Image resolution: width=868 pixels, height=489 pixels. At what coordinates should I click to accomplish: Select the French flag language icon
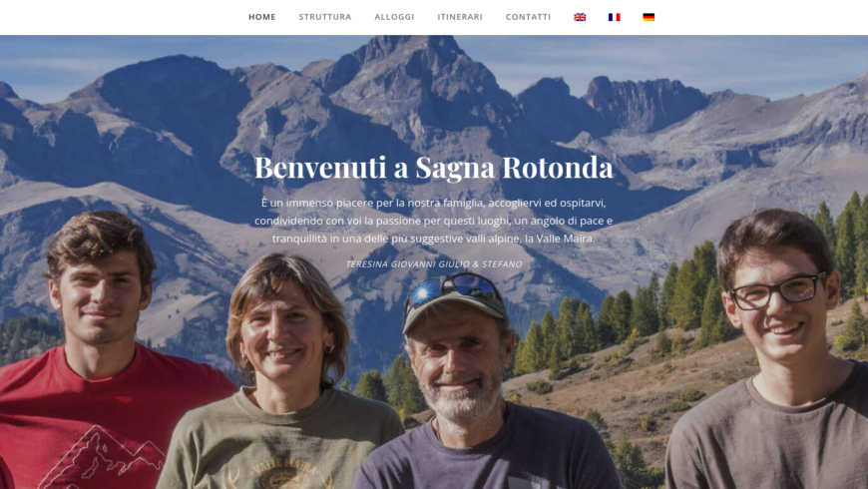pos(614,17)
